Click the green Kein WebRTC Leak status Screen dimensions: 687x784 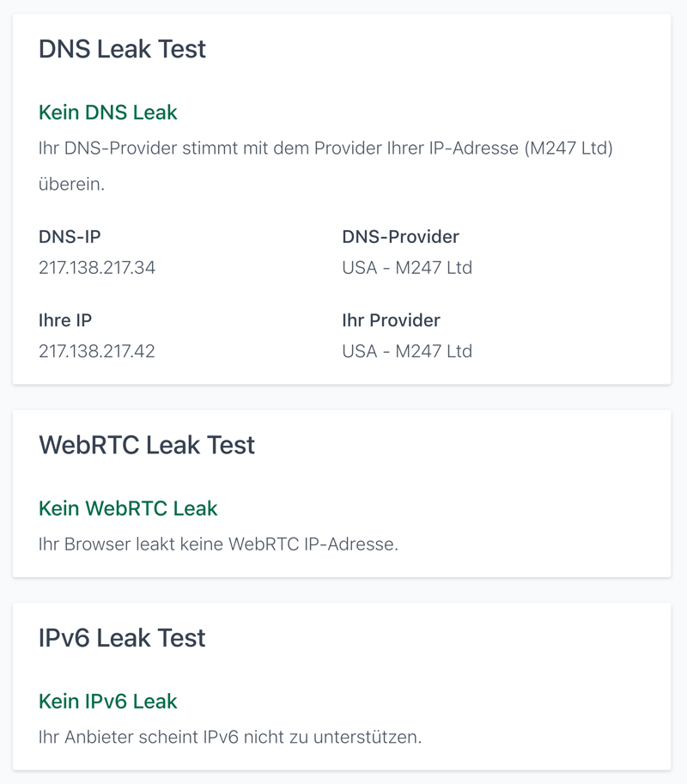(x=128, y=508)
